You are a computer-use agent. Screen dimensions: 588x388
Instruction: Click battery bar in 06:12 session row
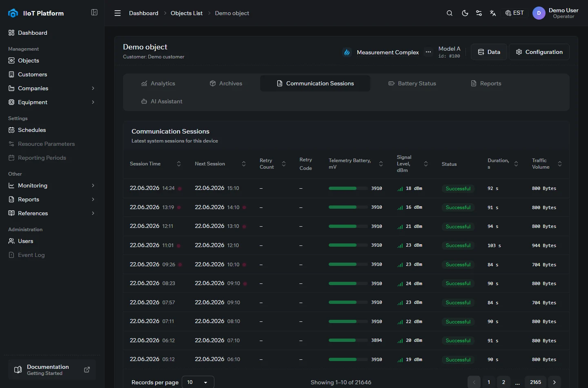point(348,340)
